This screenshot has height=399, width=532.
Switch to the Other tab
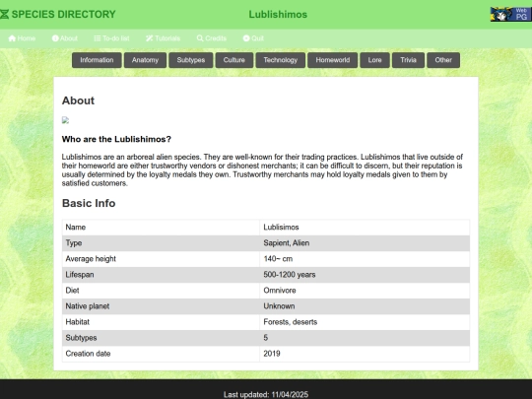pos(443,60)
